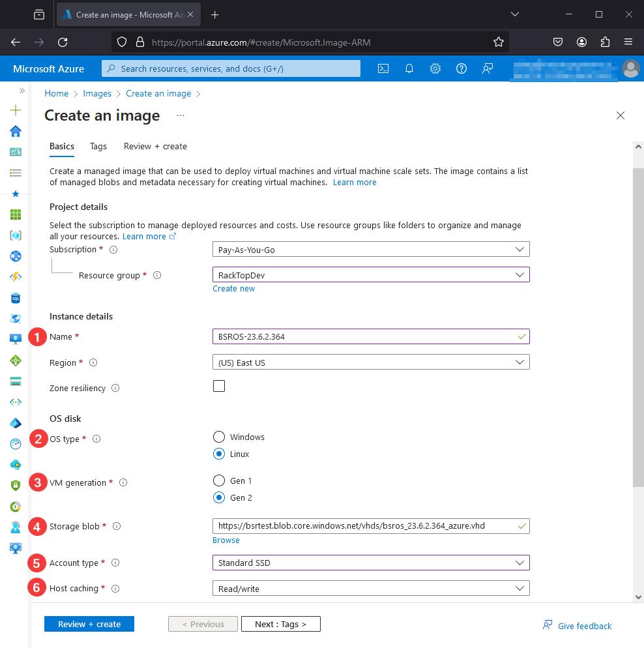Screen dimensions: 644x648
Task: Select Windows as the OS type
Action: [x=219, y=437]
